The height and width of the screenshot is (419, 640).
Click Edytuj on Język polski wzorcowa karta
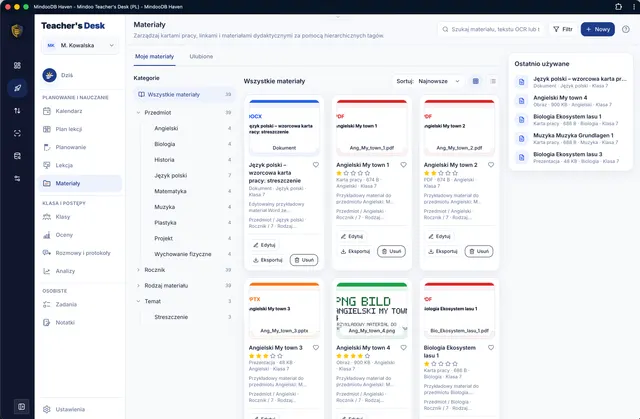tap(264, 245)
